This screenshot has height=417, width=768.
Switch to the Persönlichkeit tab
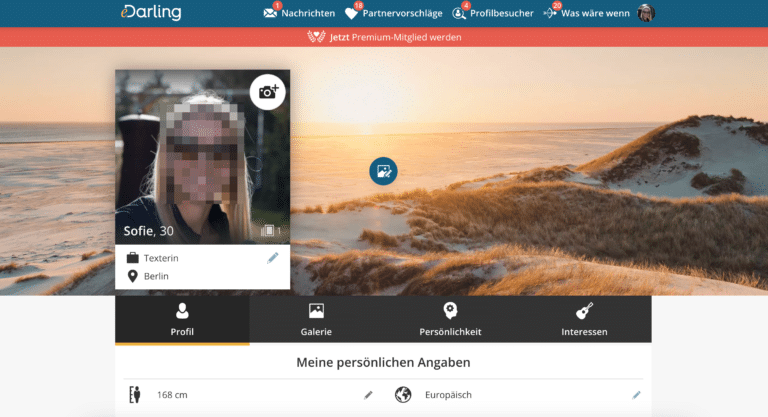(x=450, y=320)
